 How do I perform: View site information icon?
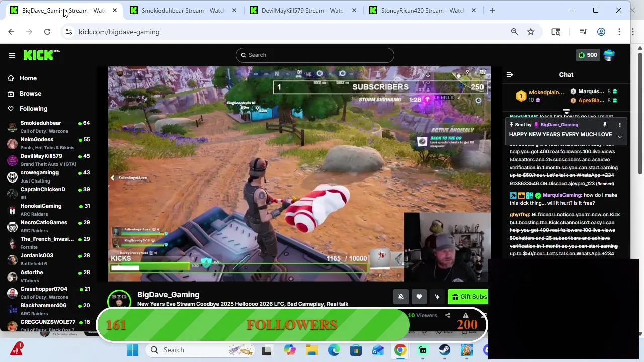(x=69, y=32)
